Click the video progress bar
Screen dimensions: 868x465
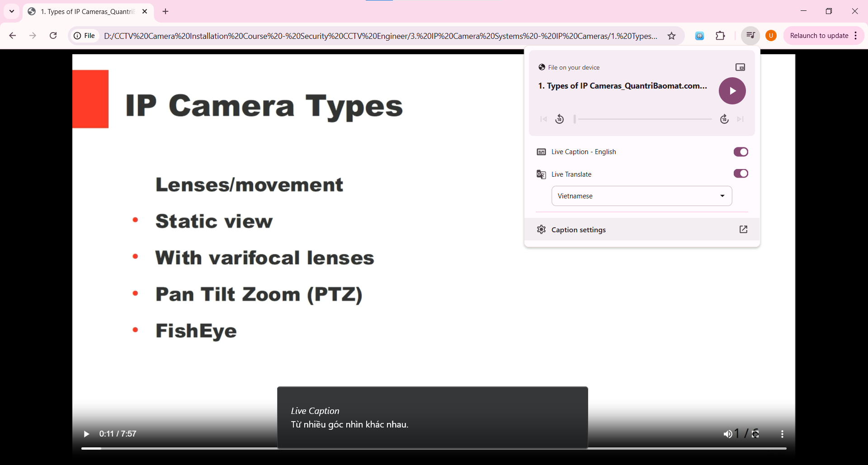[x=434, y=448]
